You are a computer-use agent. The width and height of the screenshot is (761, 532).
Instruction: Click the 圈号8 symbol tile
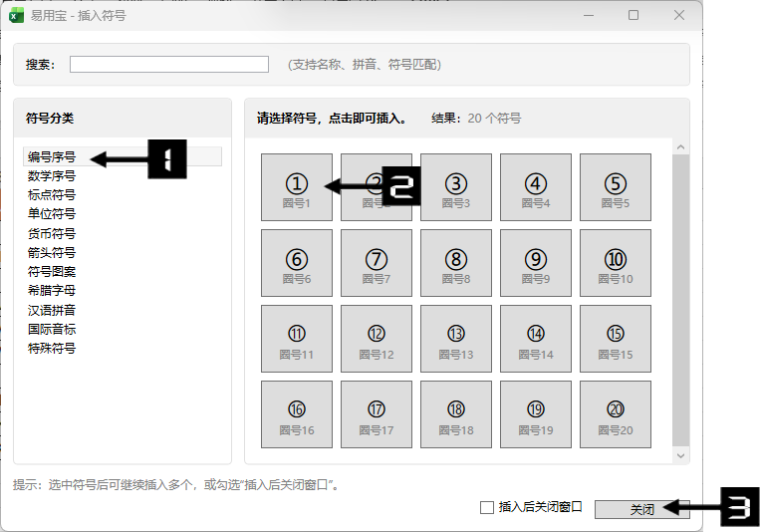pyautogui.click(x=455, y=265)
